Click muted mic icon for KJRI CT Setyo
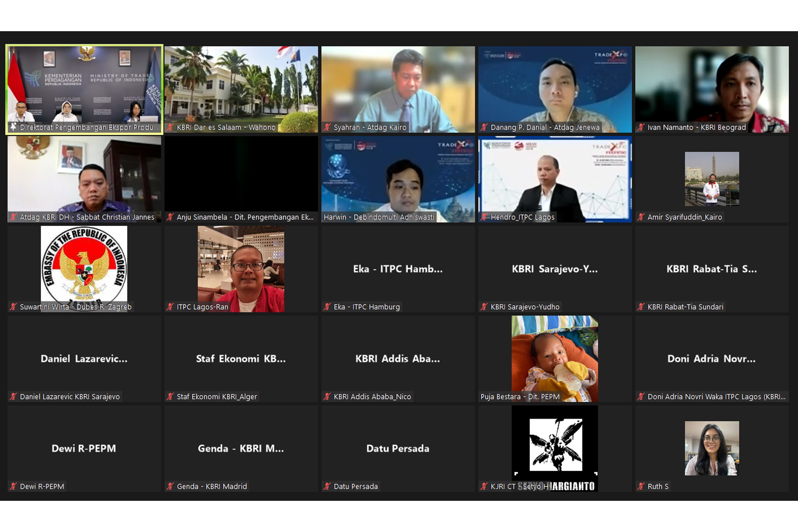This screenshot has width=798, height=532. pyautogui.click(x=484, y=486)
